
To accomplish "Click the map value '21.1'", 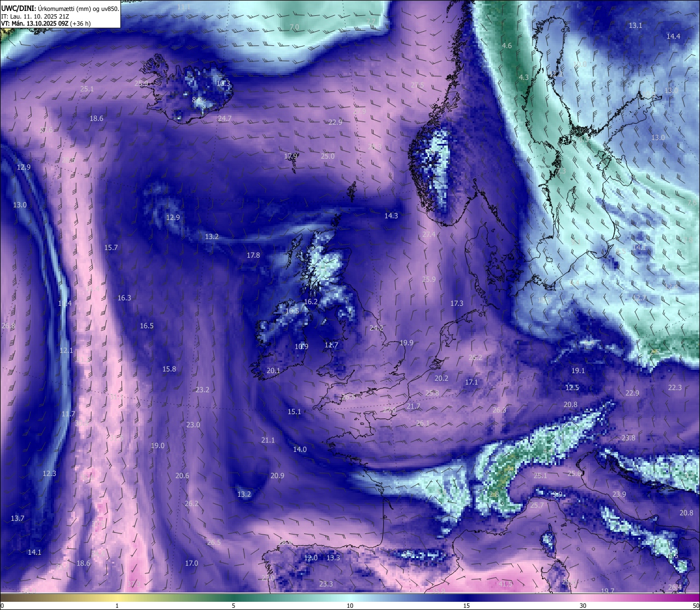I will click(268, 440).
